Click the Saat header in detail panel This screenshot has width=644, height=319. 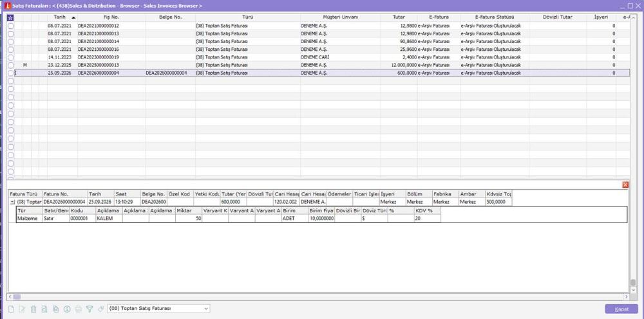pyautogui.click(x=128, y=194)
